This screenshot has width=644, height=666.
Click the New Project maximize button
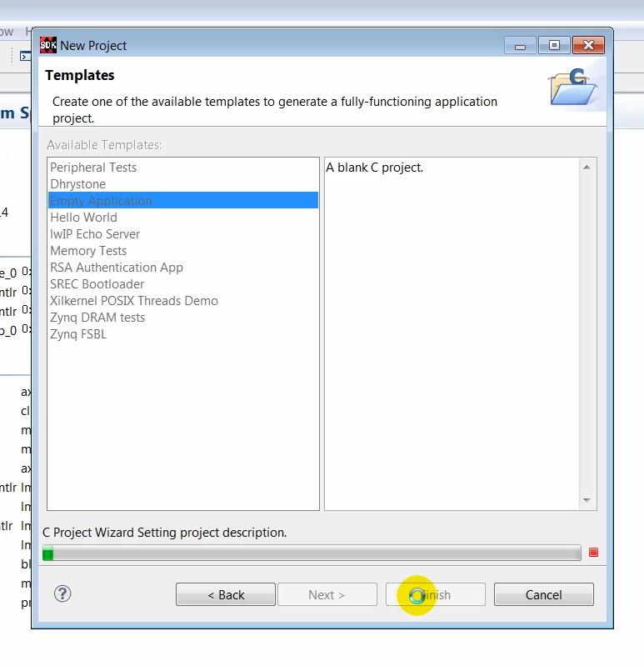[554, 46]
